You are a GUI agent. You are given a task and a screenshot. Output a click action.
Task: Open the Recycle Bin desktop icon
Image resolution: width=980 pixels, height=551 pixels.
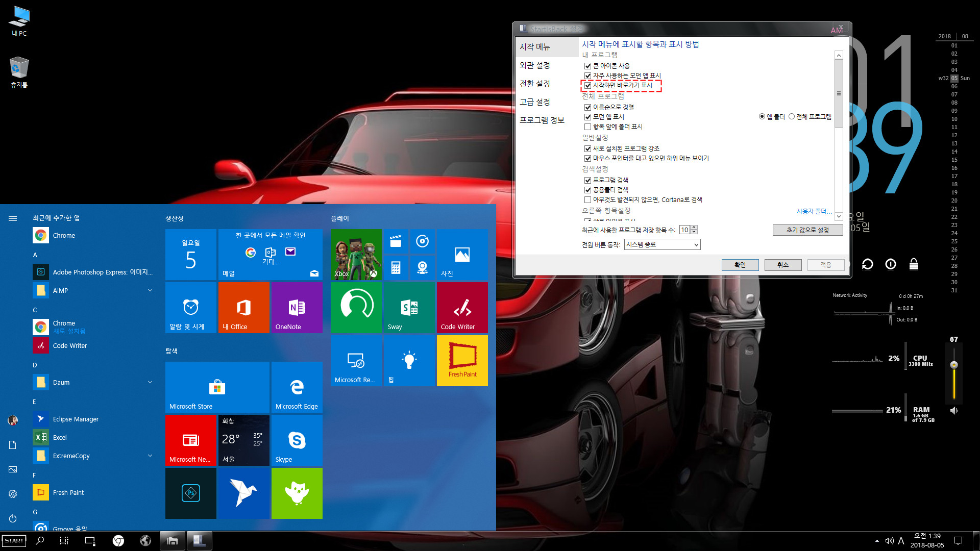tap(19, 72)
